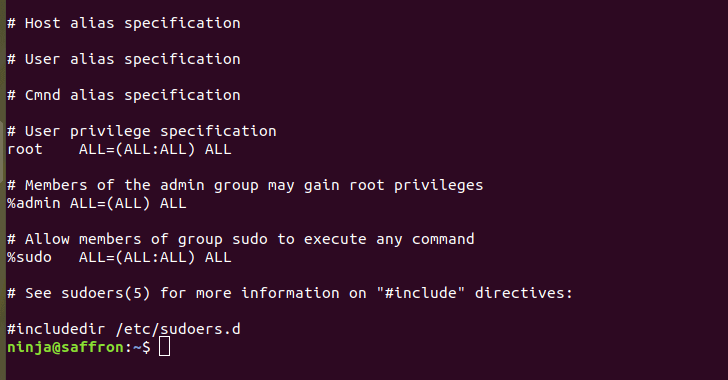The image size is (728, 380).
Task: Click the ninja@saffron prompt text
Action: (65, 347)
